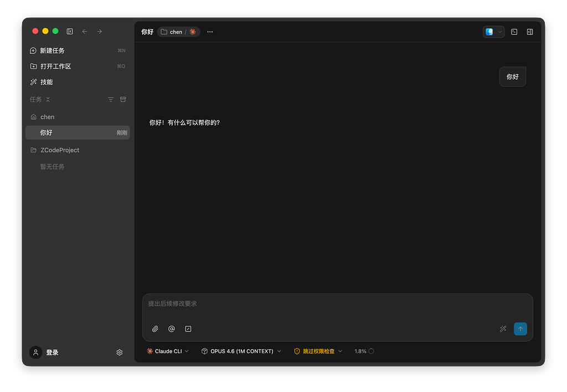567x392 pixels.
Task: Click the archive box icon beside 任务
Action: tap(123, 100)
